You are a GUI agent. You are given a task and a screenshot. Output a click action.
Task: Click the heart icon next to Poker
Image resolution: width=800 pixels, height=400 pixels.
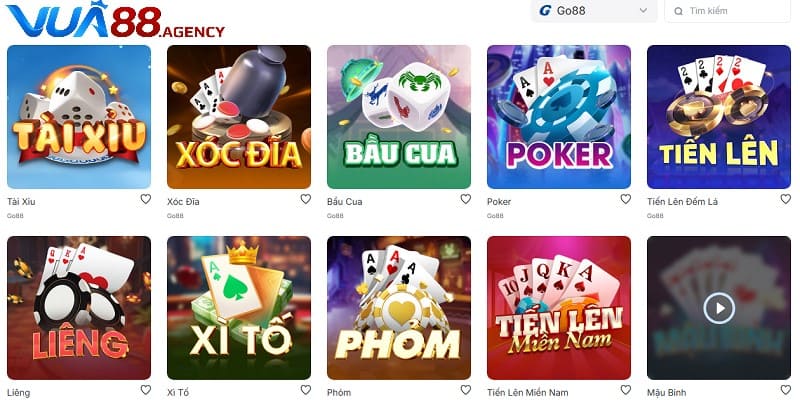click(626, 199)
